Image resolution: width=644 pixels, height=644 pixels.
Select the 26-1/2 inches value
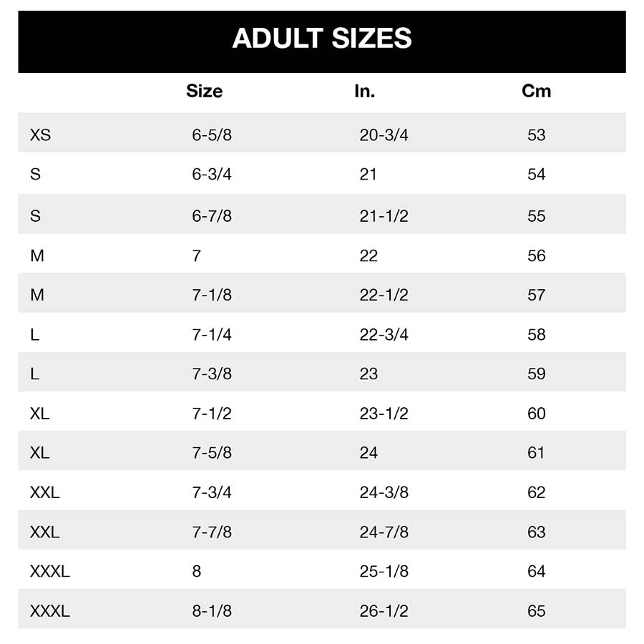(x=384, y=611)
